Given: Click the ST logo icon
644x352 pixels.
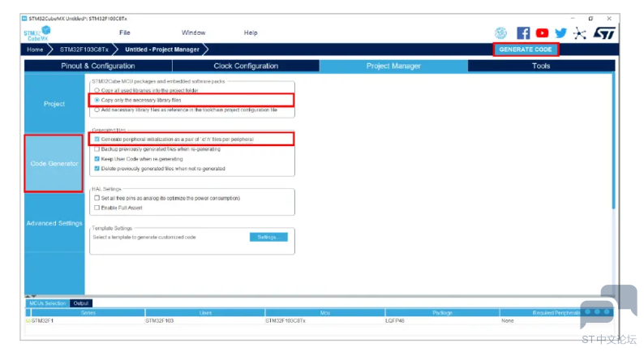Looking at the screenshot, I should coord(604,33).
